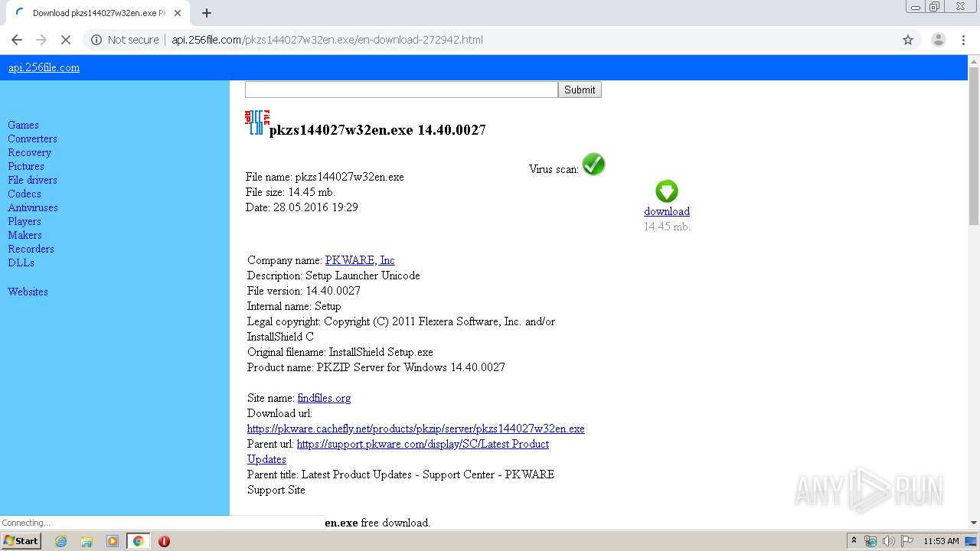The image size is (980, 551).
Task: Click the pkzs144027w32en.exe 14.40.0027 page heading
Action: [x=377, y=130]
